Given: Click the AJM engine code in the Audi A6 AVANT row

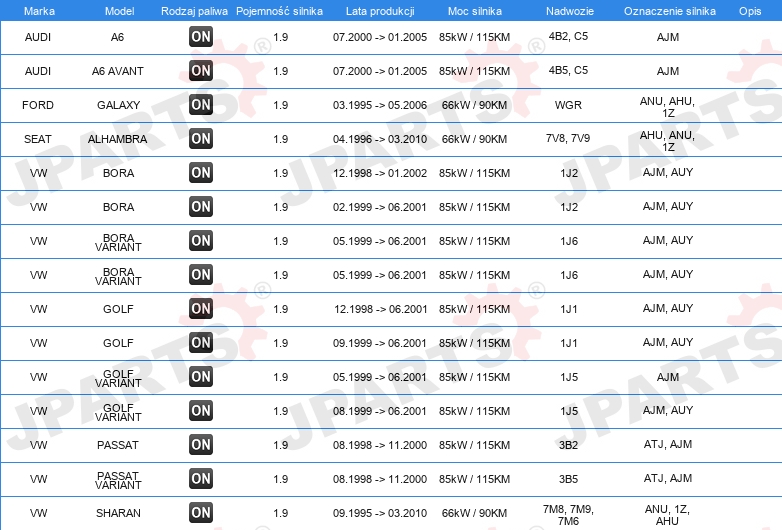Looking at the screenshot, I should [668, 71].
